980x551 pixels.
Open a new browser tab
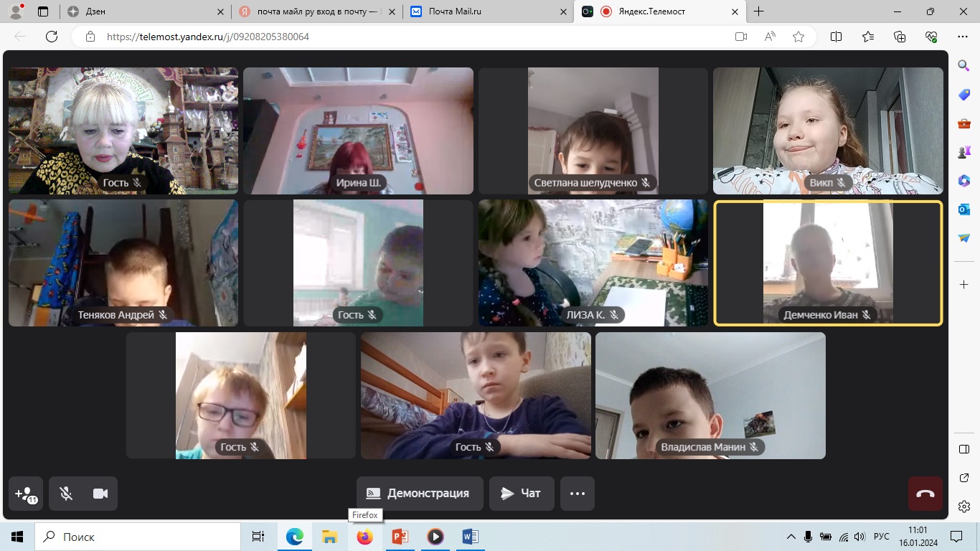tap(759, 11)
